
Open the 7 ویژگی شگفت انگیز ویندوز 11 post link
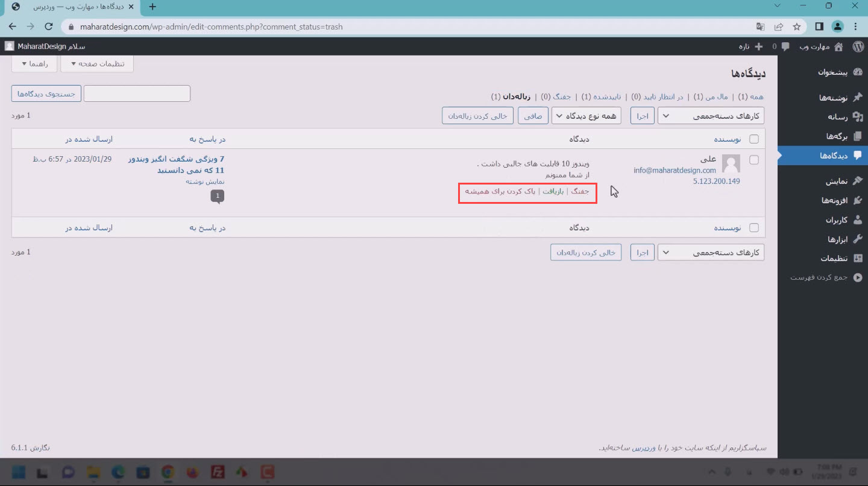click(177, 165)
